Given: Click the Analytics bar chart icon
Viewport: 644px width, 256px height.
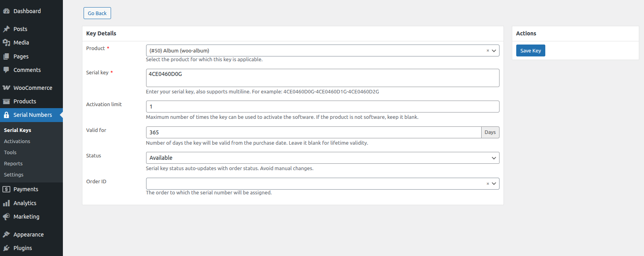Looking at the screenshot, I should (6, 203).
